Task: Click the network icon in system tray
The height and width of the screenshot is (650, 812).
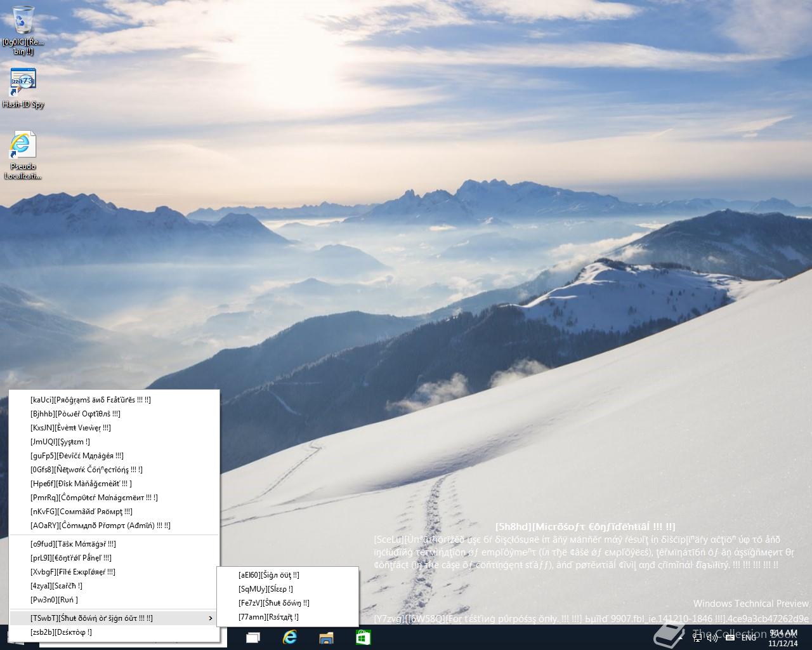Action: [697, 637]
